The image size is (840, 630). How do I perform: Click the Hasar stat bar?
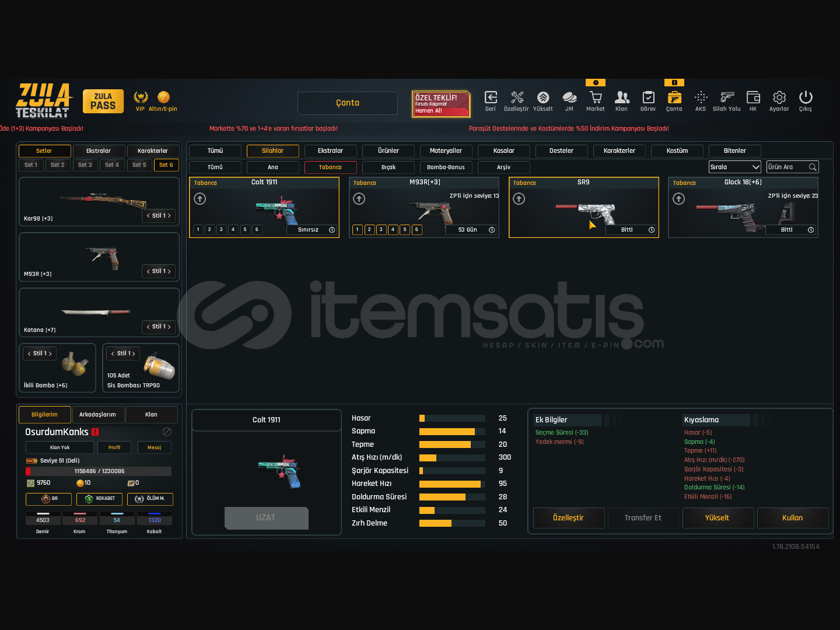click(x=452, y=418)
